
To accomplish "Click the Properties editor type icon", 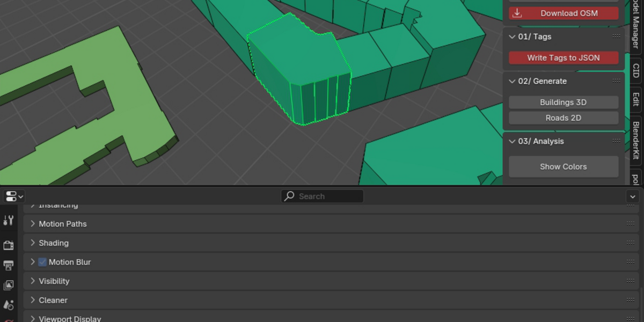I will 14,196.
